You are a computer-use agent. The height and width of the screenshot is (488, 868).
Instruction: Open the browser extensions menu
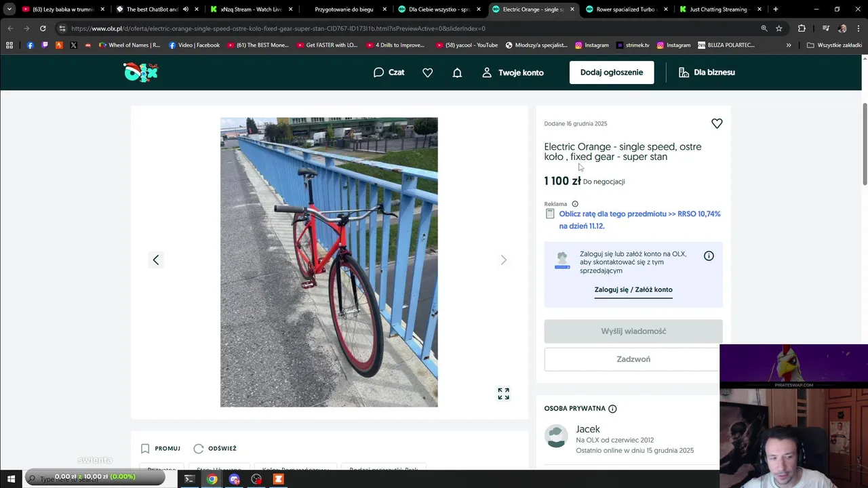802,28
